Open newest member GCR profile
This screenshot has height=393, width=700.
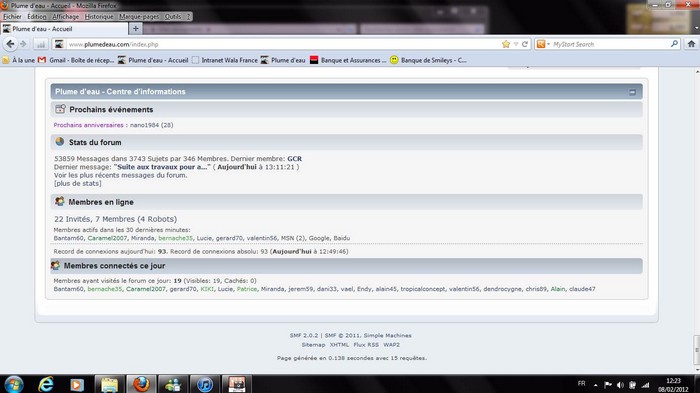tap(294, 159)
